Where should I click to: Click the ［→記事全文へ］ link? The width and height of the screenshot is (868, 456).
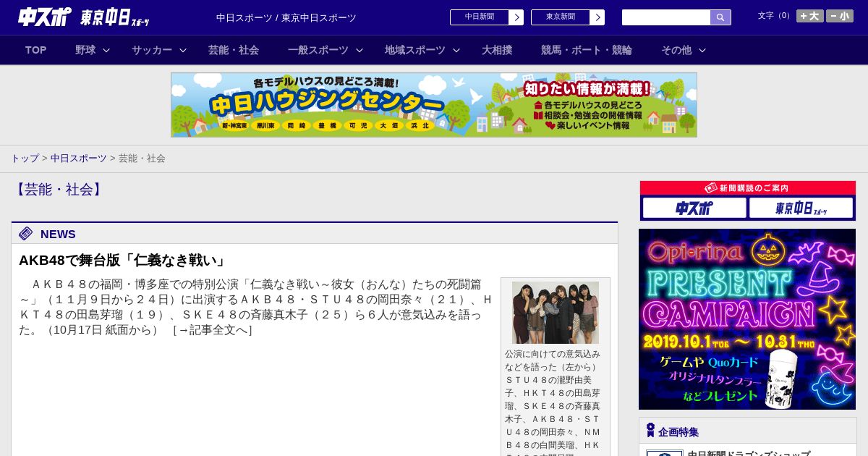[211, 330]
